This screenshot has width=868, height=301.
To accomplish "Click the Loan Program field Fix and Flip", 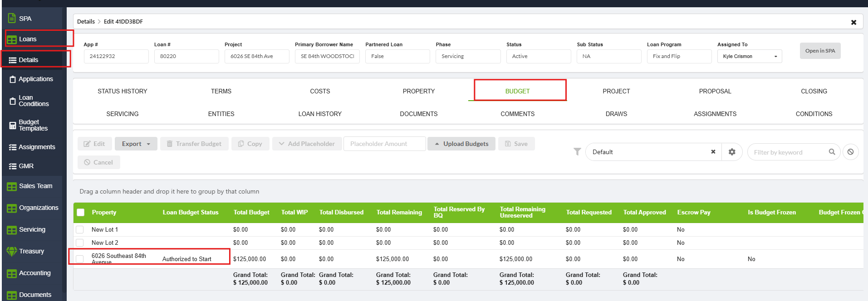I will [x=679, y=56].
